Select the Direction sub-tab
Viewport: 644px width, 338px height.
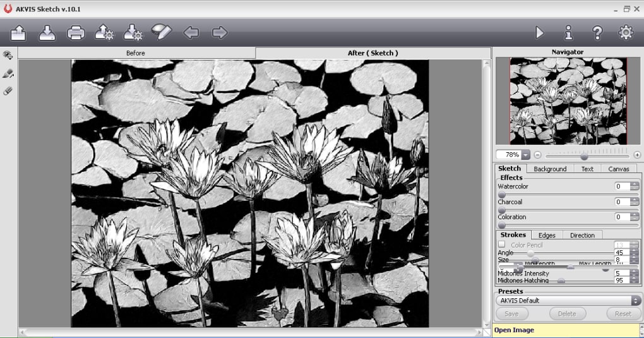582,235
